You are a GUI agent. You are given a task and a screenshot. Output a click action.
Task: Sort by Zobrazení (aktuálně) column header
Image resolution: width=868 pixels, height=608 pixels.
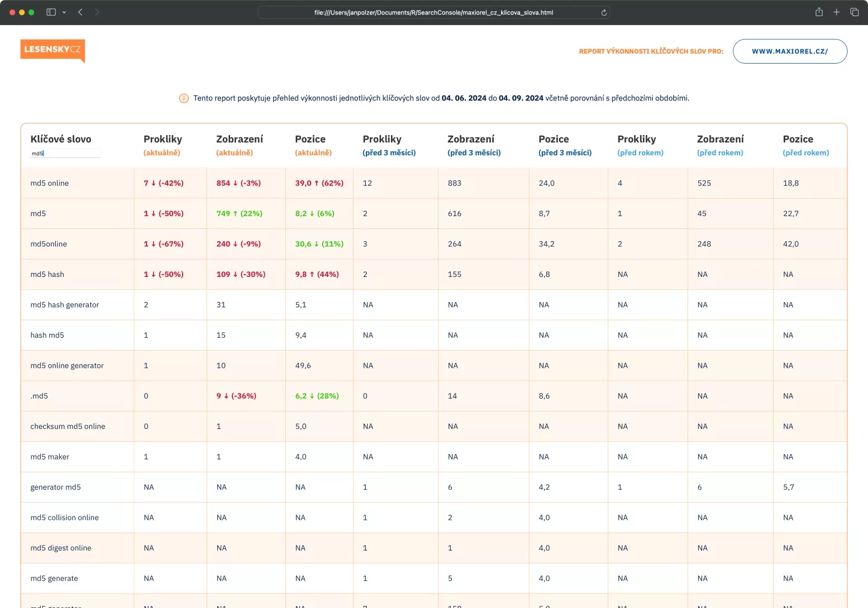coord(240,145)
